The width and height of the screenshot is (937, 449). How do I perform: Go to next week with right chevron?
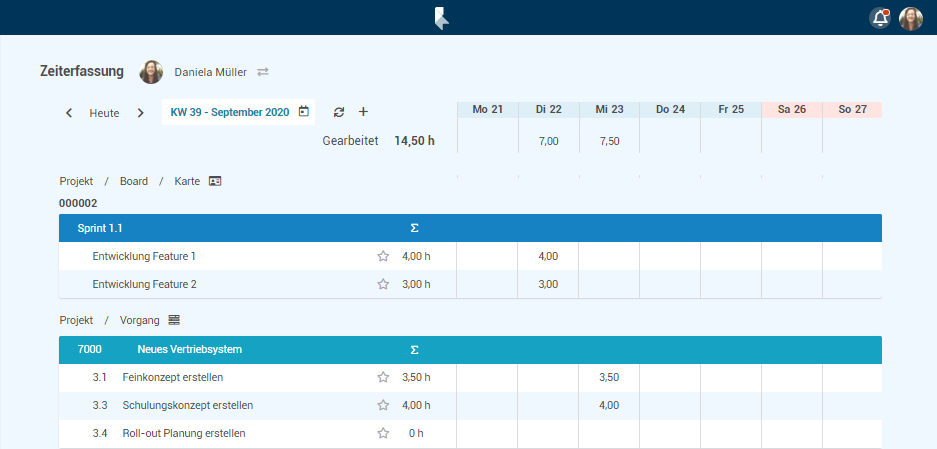coord(140,113)
